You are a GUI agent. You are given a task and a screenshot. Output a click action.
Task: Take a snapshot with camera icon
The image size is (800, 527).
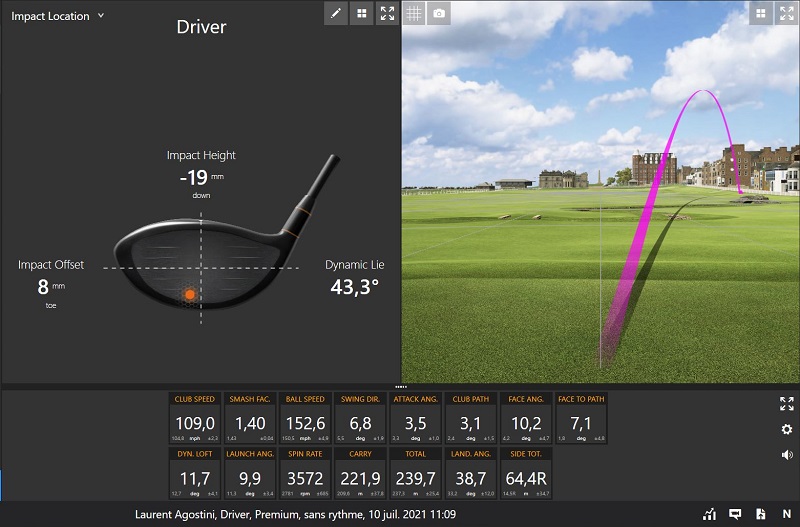point(439,13)
